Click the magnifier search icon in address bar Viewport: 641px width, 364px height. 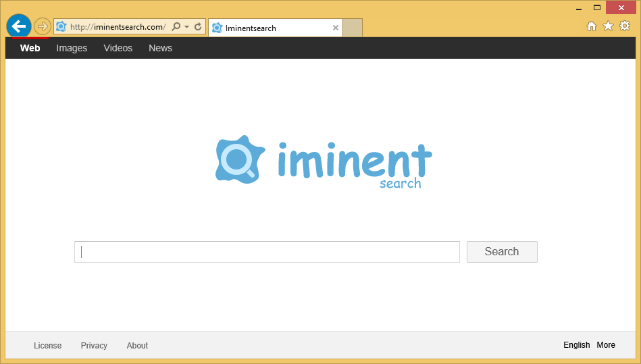176,27
